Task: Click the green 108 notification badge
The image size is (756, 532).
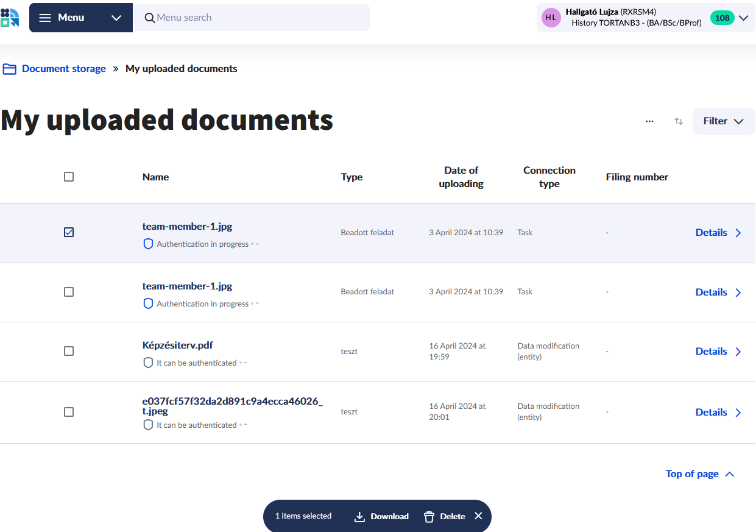Action: pyautogui.click(x=722, y=18)
